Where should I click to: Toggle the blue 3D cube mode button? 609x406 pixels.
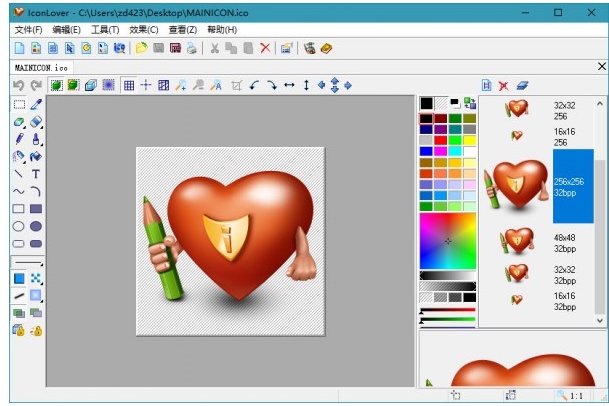(x=91, y=85)
